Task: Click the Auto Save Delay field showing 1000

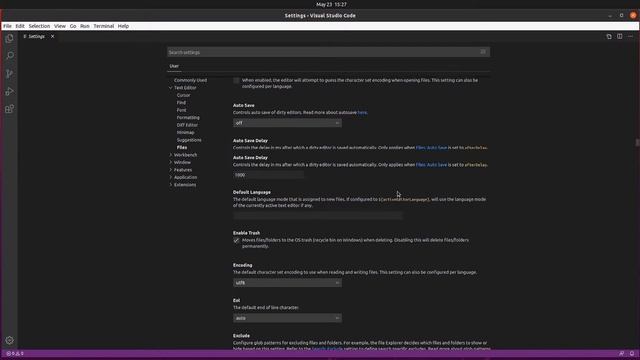Action: (268, 175)
